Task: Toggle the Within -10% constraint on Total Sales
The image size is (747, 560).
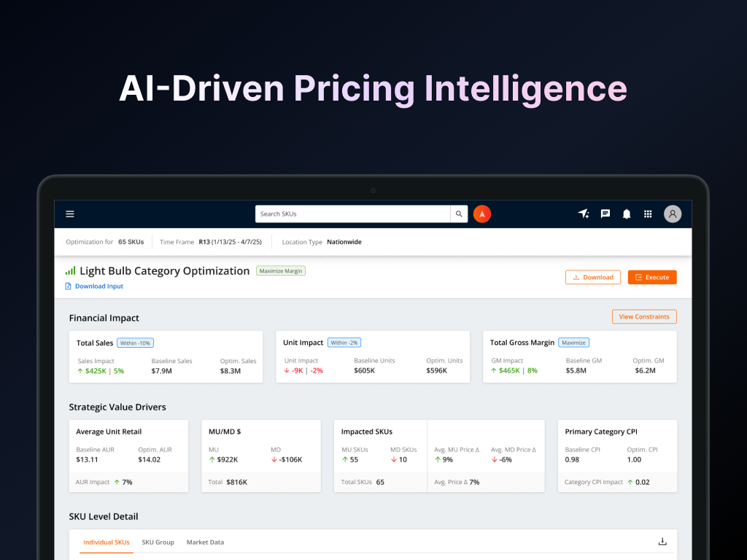Action: click(x=135, y=343)
